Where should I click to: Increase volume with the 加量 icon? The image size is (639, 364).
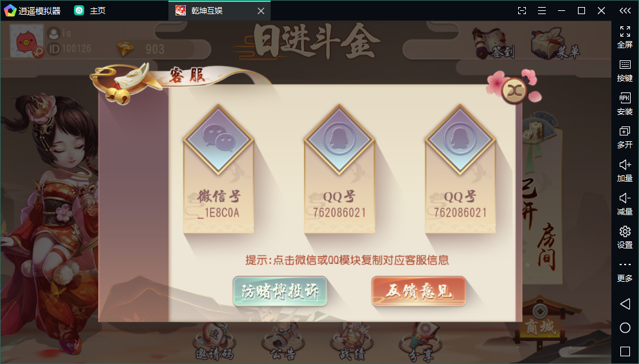pyautogui.click(x=625, y=171)
